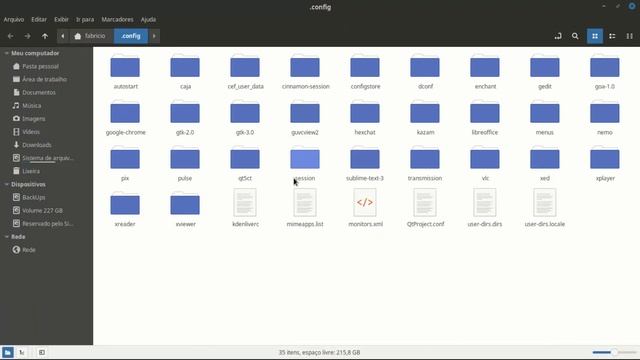Open the Exibir menu
The image size is (640, 360).
click(61, 19)
